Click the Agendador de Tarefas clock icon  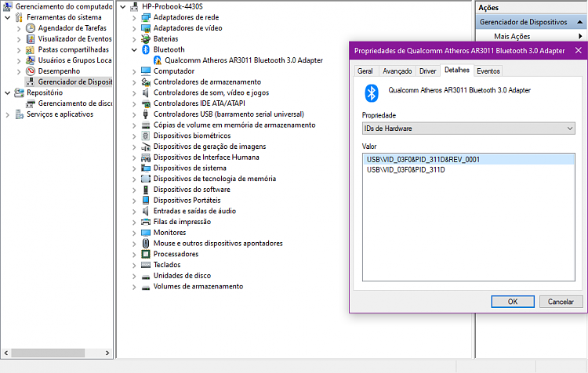(x=31, y=28)
